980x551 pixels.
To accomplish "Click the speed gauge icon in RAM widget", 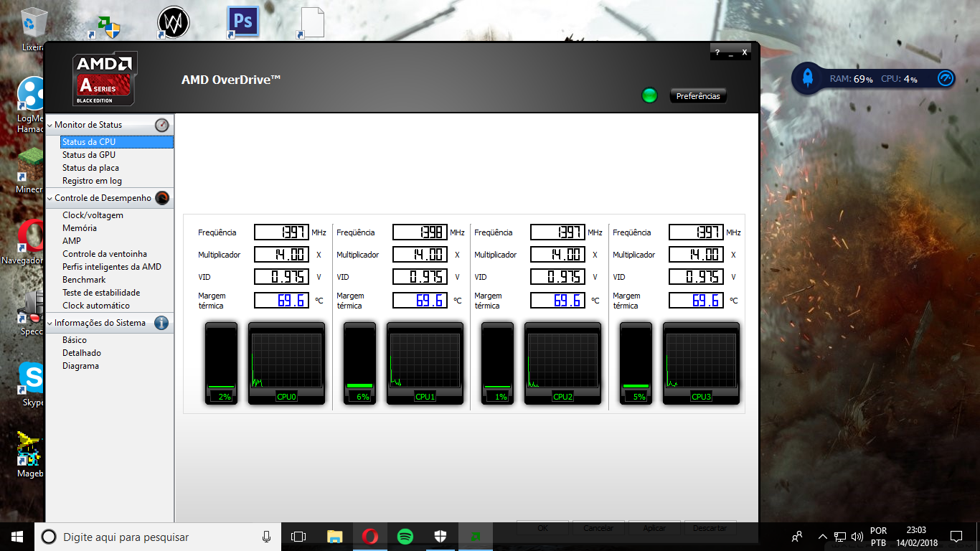I will point(946,78).
